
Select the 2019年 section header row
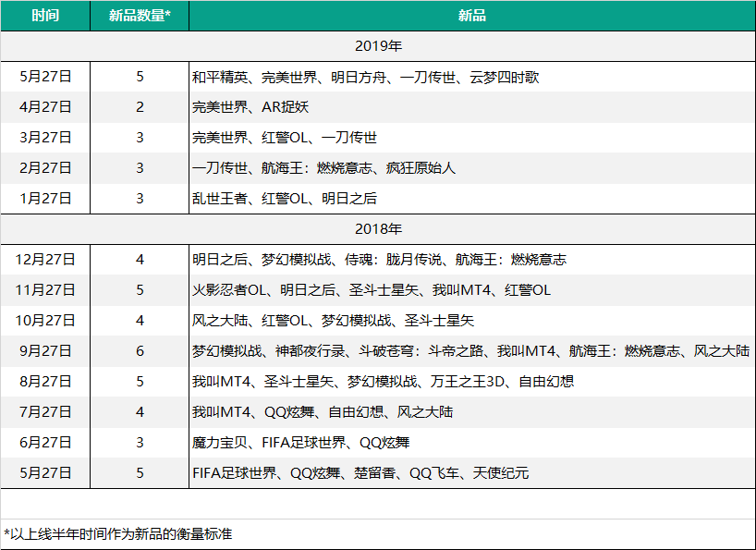378,46
